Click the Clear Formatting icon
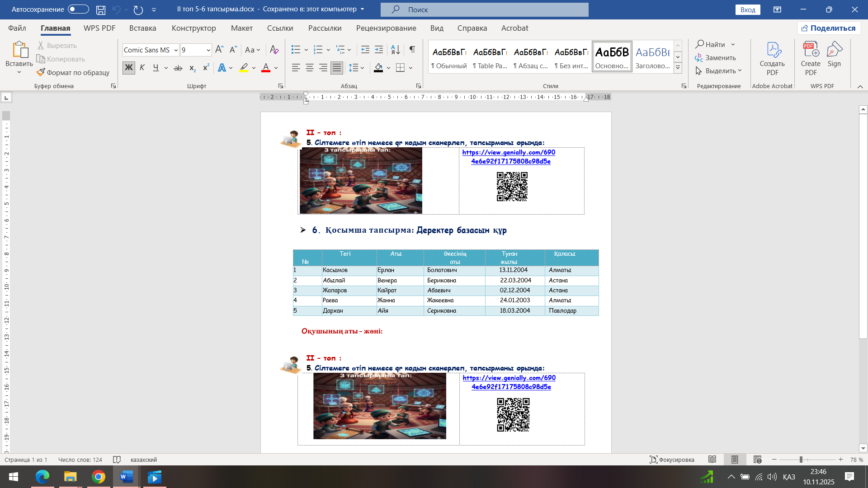This screenshot has width=868, height=488. click(274, 49)
